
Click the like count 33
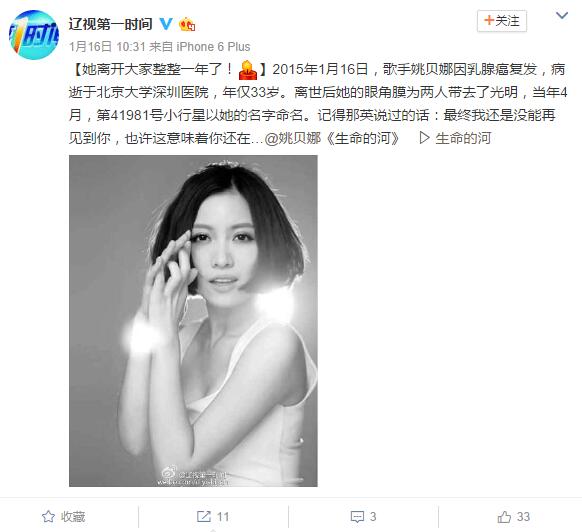[x=523, y=517]
